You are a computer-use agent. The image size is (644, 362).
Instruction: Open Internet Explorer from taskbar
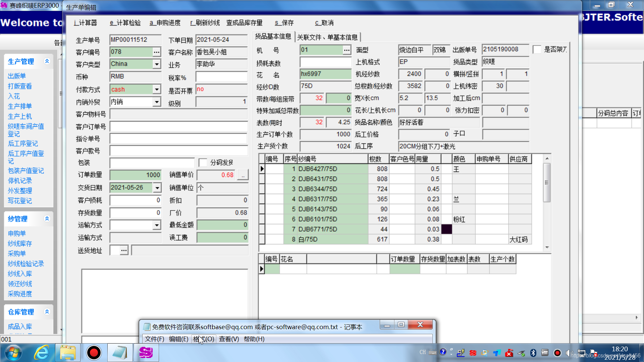point(42,353)
